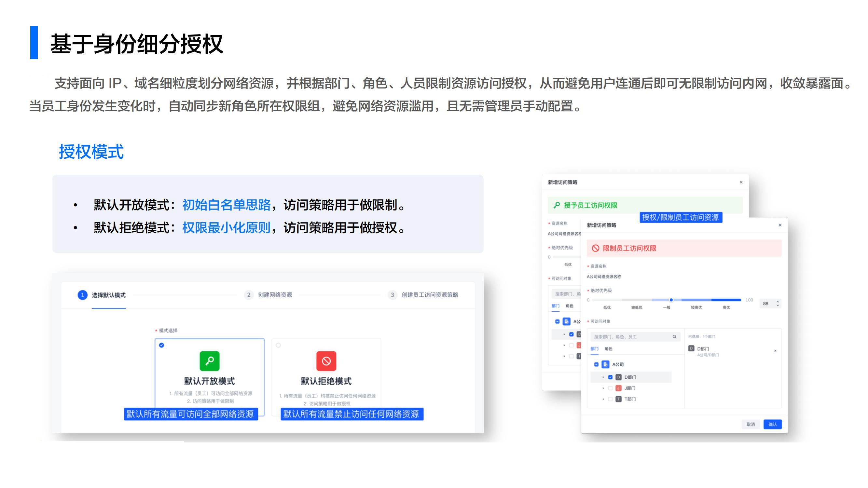Go to the 创建员工访问资源策略 step
The image size is (868, 488).
(x=430, y=295)
